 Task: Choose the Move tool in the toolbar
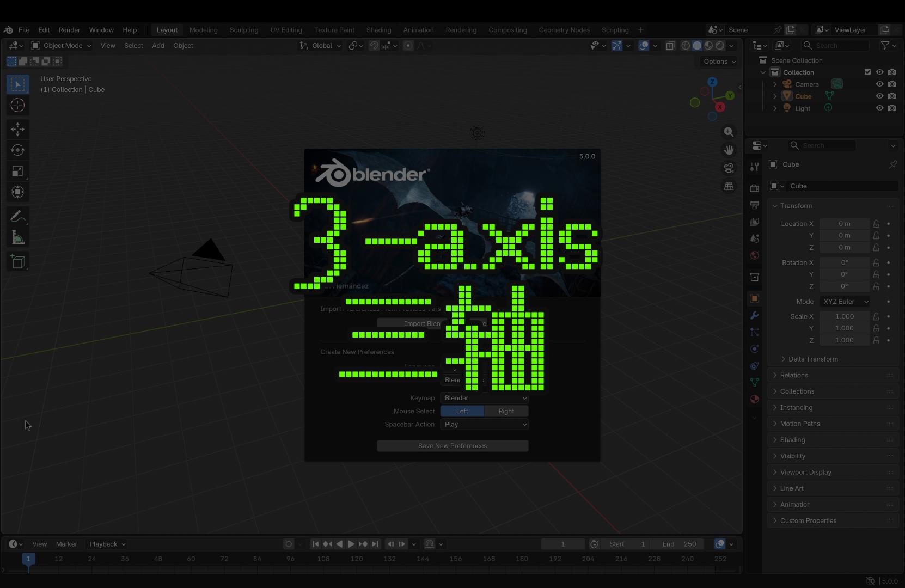(x=17, y=129)
